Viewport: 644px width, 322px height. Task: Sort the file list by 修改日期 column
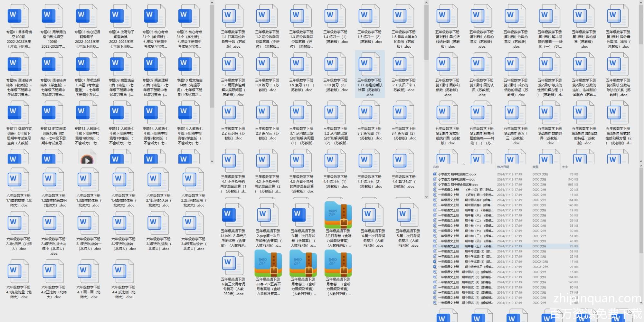pos(503,167)
